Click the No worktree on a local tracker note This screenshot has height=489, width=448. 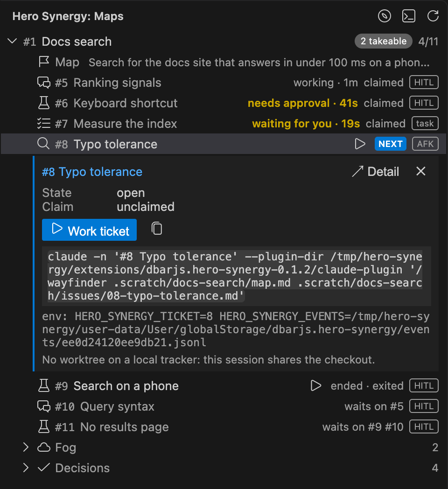click(209, 360)
